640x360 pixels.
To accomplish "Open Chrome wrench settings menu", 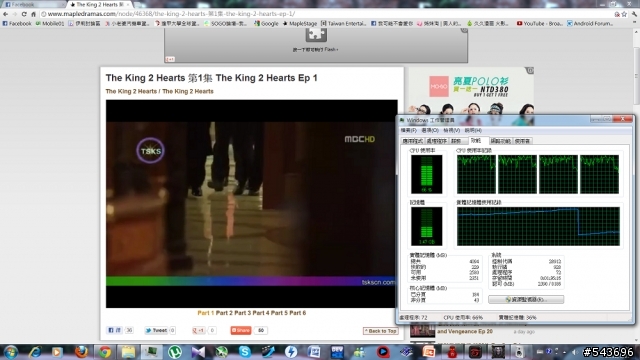I will click(634, 14).
